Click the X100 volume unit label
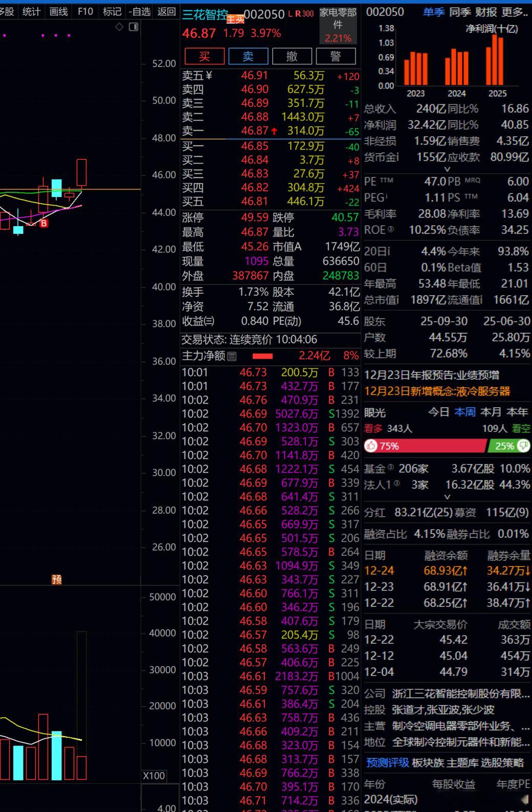This screenshot has height=812, width=532. click(x=153, y=776)
